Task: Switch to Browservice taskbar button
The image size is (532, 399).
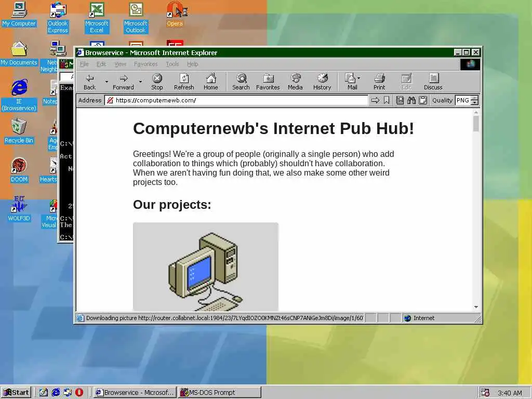Action: 135,393
